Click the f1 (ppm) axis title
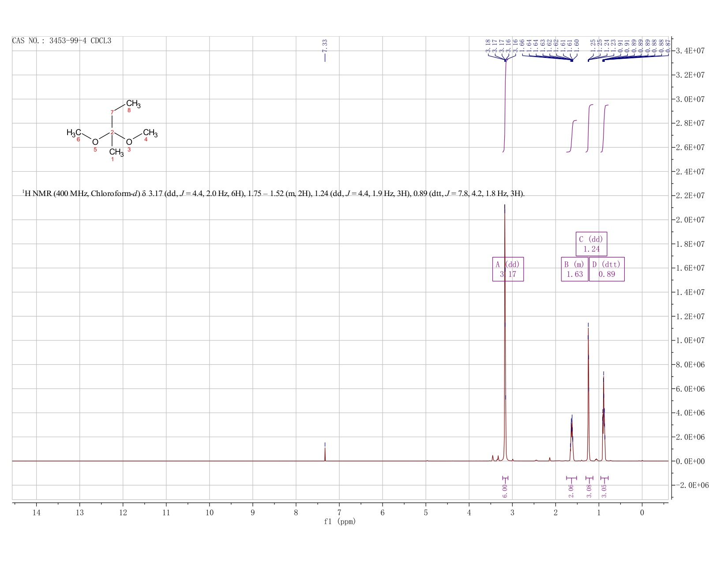 click(x=340, y=521)
